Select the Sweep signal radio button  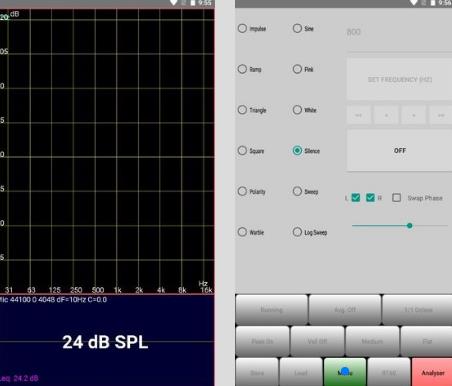click(297, 191)
